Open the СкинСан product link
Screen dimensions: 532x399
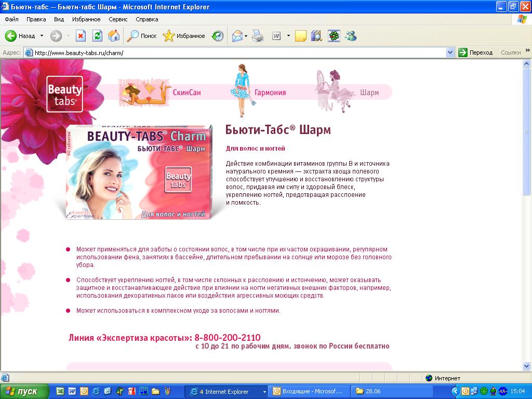click(187, 92)
